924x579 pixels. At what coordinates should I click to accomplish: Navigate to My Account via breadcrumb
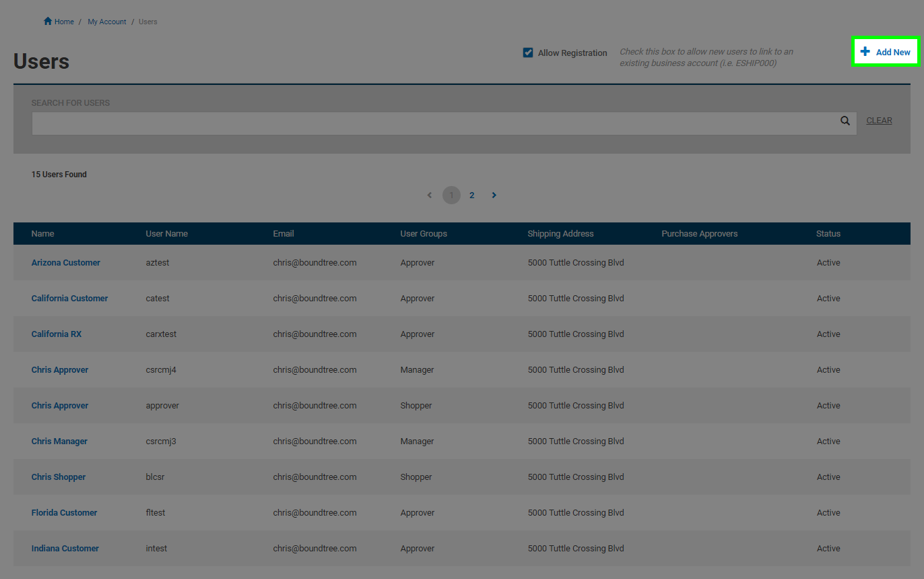point(106,21)
